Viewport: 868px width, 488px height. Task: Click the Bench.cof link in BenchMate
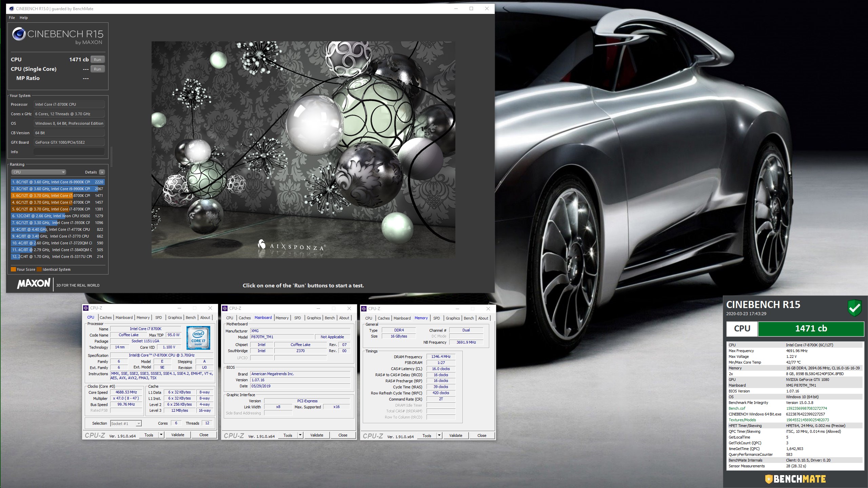[737, 408]
